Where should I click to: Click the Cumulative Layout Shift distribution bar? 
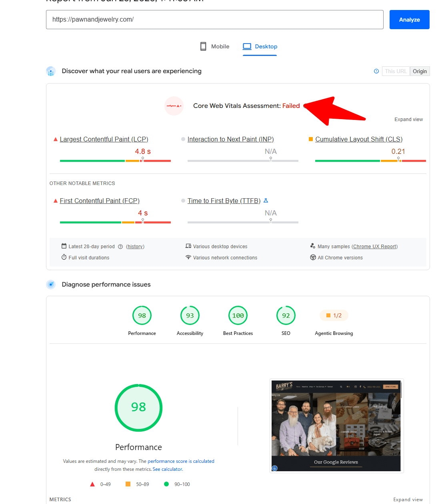[370, 161]
